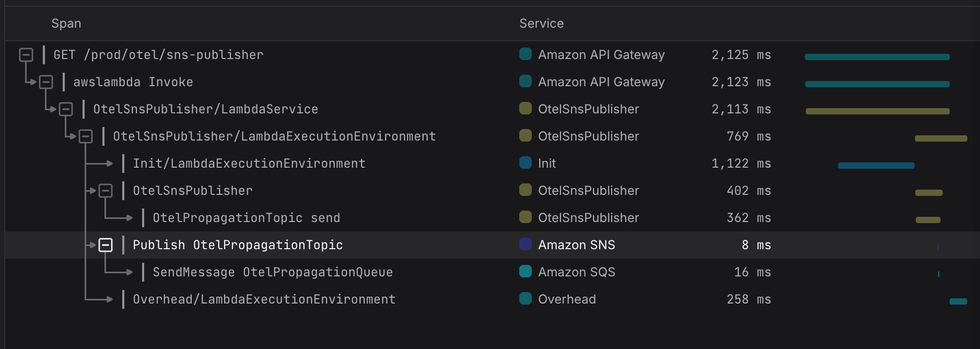This screenshot has height=349, width=980.
Task: Collapse the GET /prod/otel/sns-publisher span
Action: tap(26, 55)
